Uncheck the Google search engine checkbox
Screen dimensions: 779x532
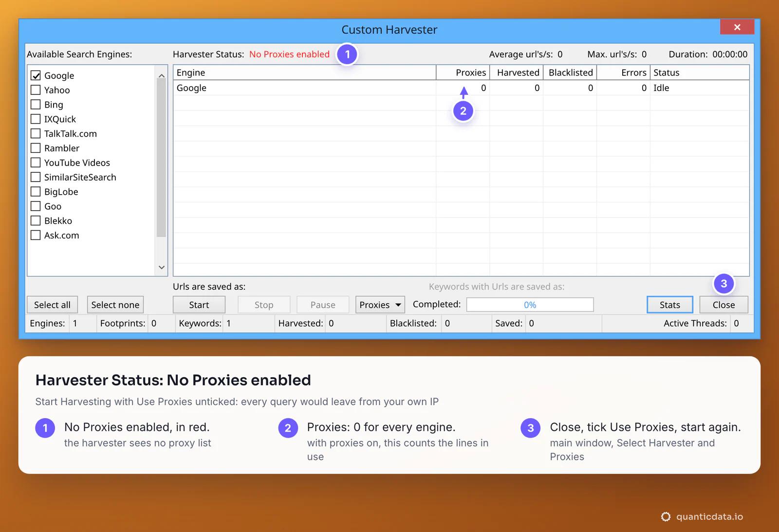tap(36, 75)
